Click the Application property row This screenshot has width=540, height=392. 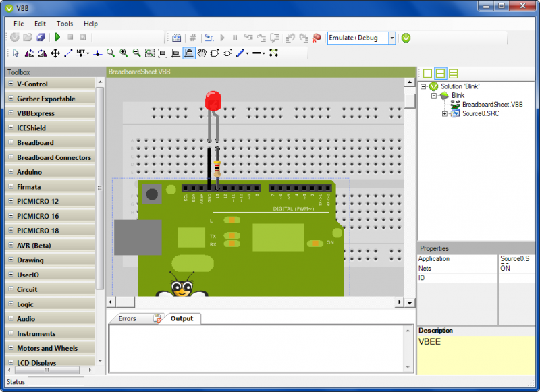477,259
